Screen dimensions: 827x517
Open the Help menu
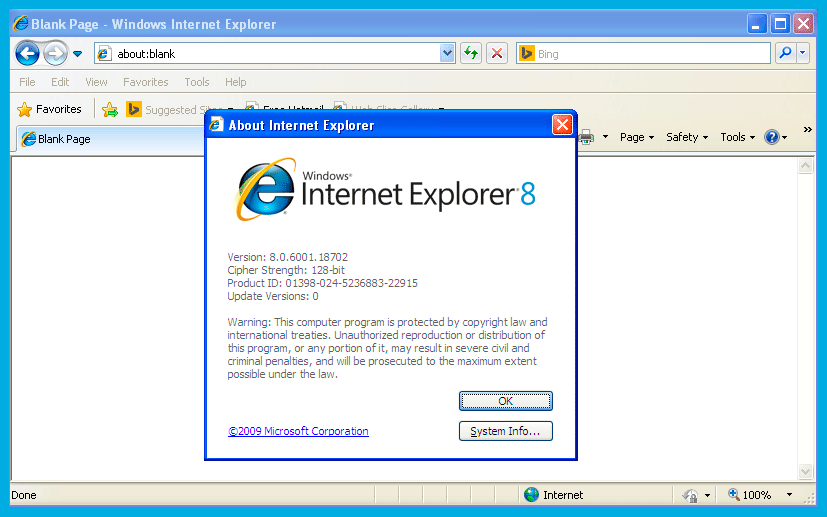[x=235, y=82]
